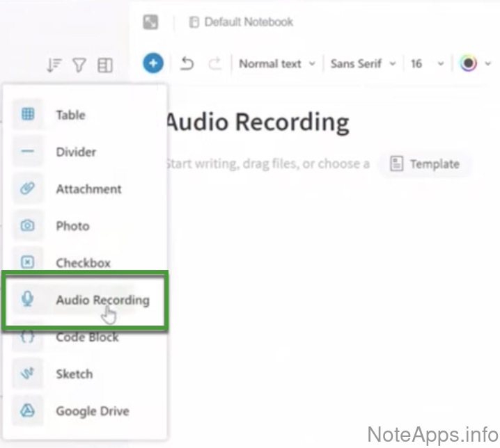Viewport: 500px width, 448px height.
Task: Click the Template button
Action: (425, 164)
